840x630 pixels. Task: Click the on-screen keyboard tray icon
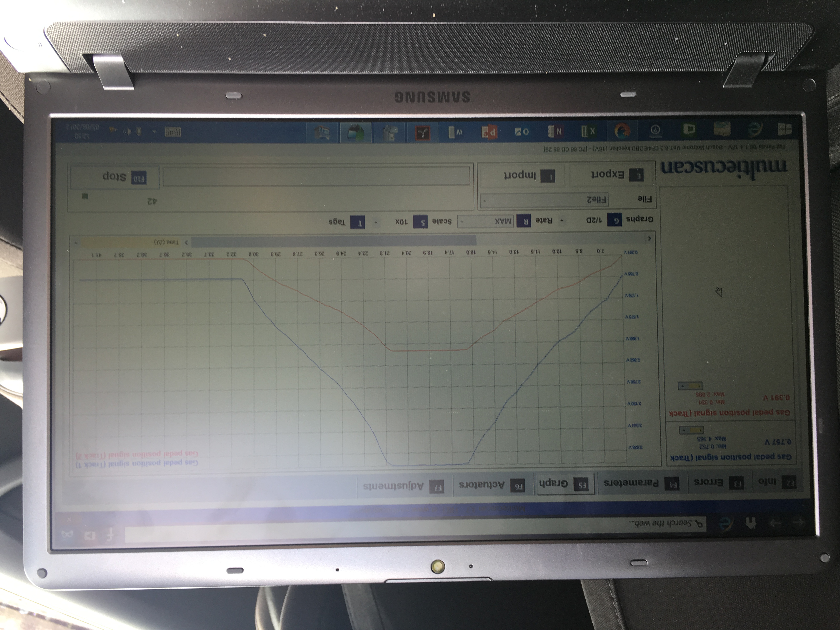[173, 132]
